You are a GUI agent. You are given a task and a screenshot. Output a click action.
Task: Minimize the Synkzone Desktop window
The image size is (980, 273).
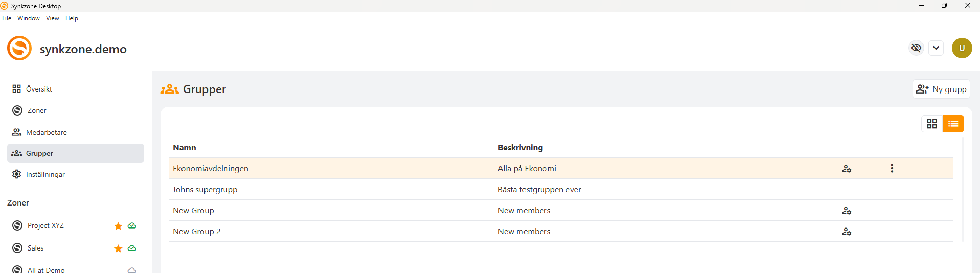(x=921, y=6)
